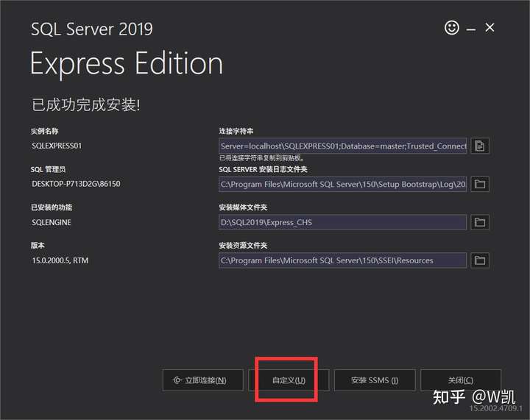Select the SQLENGINE feature text
This screenshot has width=530, height=420.
click(x=52, y=222)
